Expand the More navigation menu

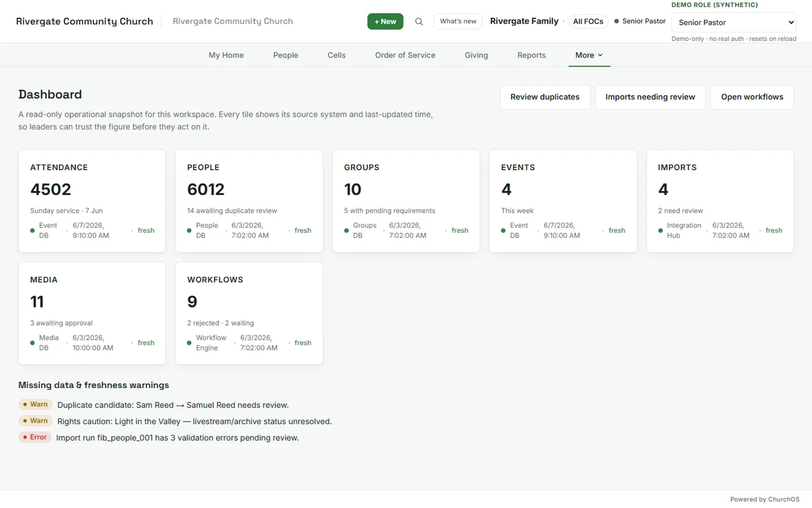click(589, 55)
